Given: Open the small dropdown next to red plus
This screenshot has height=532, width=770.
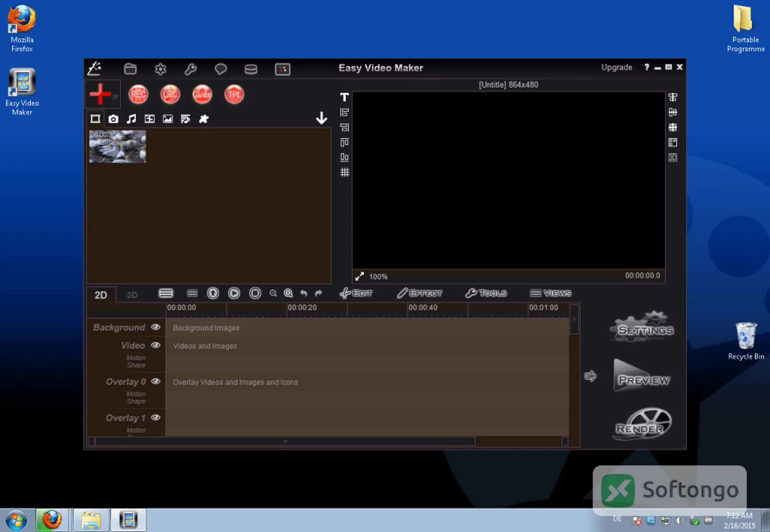Looking at the screenshot, I should coord(115,96).
